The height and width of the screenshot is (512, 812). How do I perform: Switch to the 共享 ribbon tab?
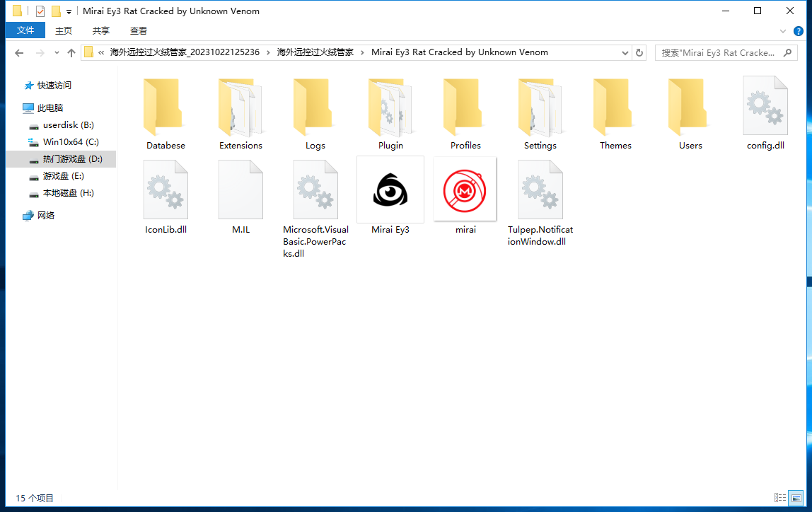(101, 30)
